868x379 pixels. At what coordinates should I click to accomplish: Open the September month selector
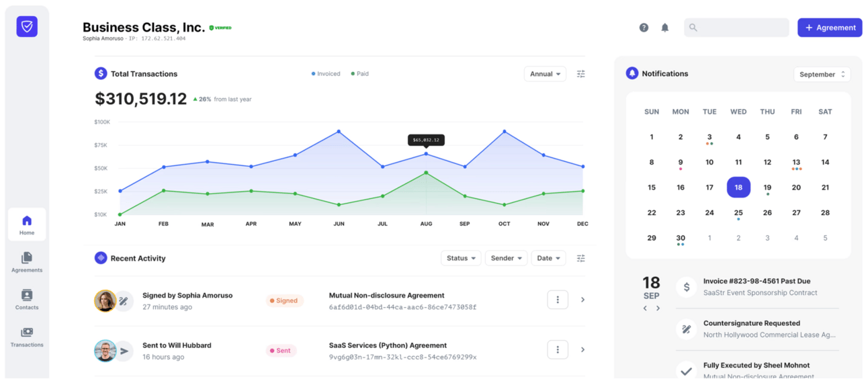822,75
